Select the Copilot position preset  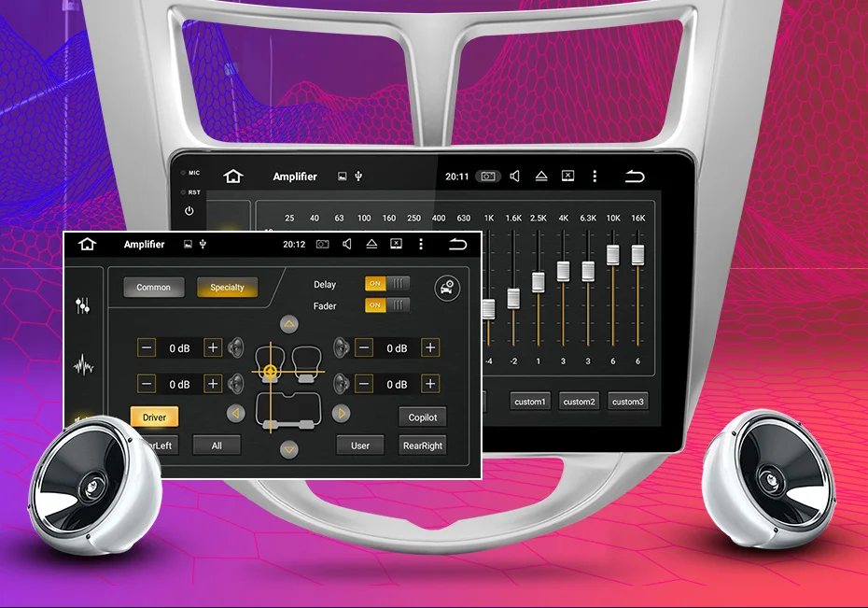(x=423, y=417)
